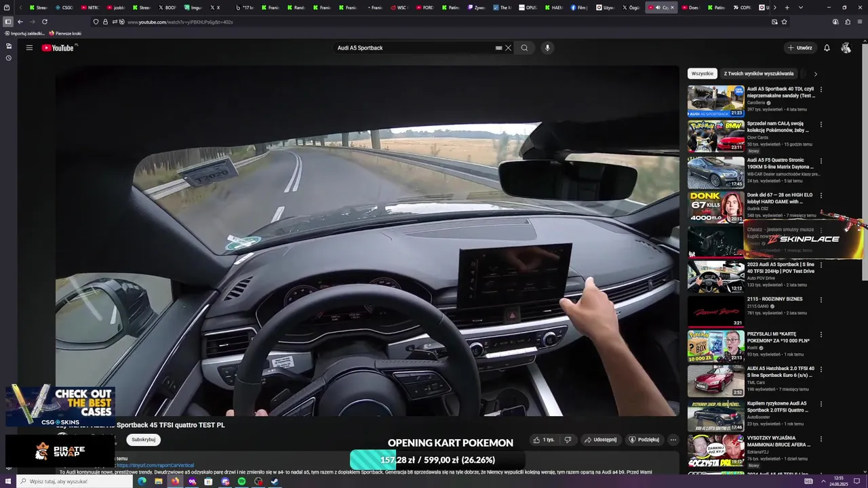
Task: Switch to the FORD browser tab
Action: click(425, 7)
